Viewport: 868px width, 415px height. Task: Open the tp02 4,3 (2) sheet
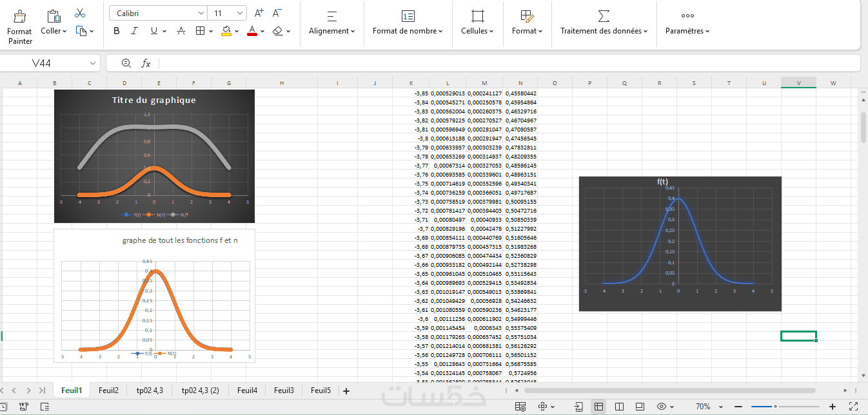tap(201, 390)
